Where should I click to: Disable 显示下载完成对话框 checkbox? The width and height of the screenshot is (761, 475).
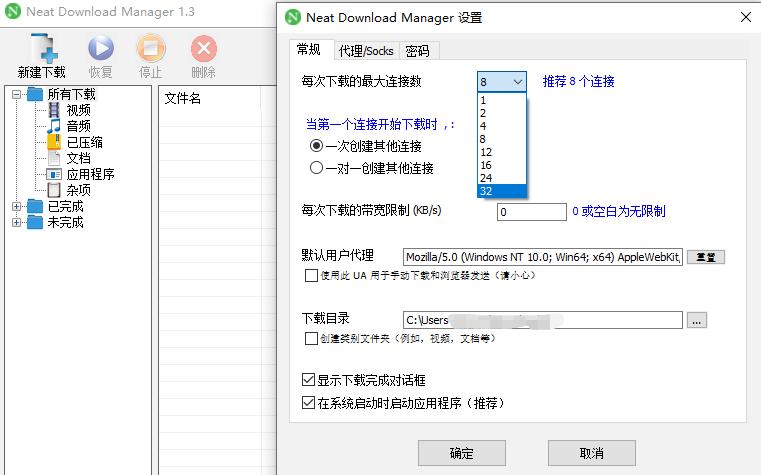click(x=308, y=381)
